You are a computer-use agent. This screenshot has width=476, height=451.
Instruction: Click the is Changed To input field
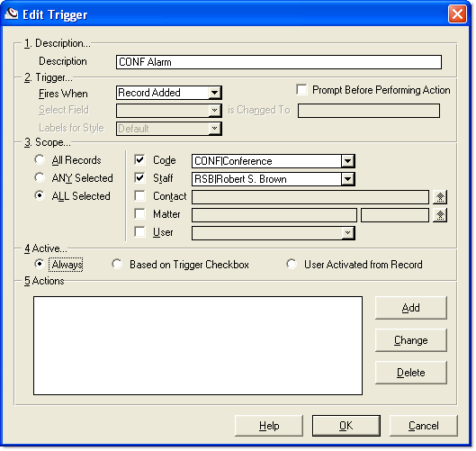(369, 111)
